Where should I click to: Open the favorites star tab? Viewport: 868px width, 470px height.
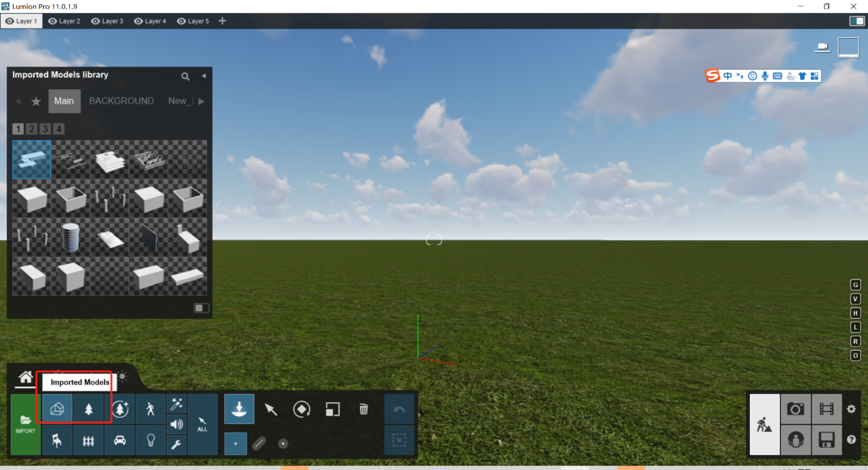point(36,101)
